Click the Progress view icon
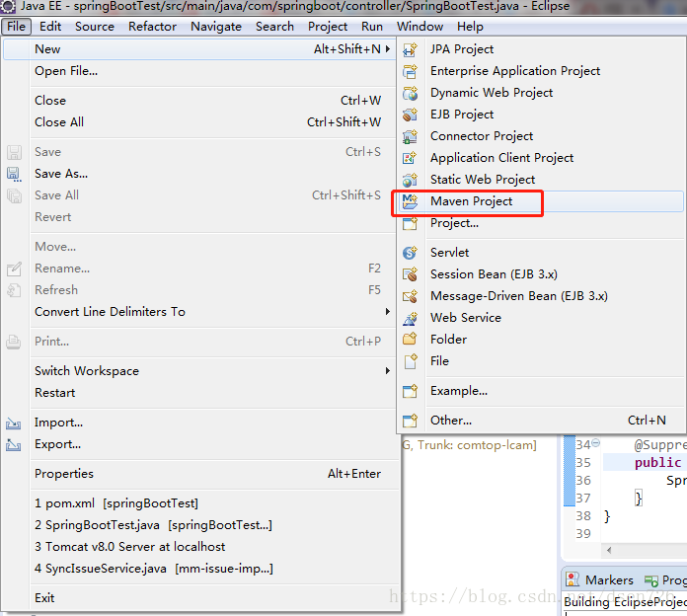The width and height of the screenshot is (687, 616). point(651,580)
